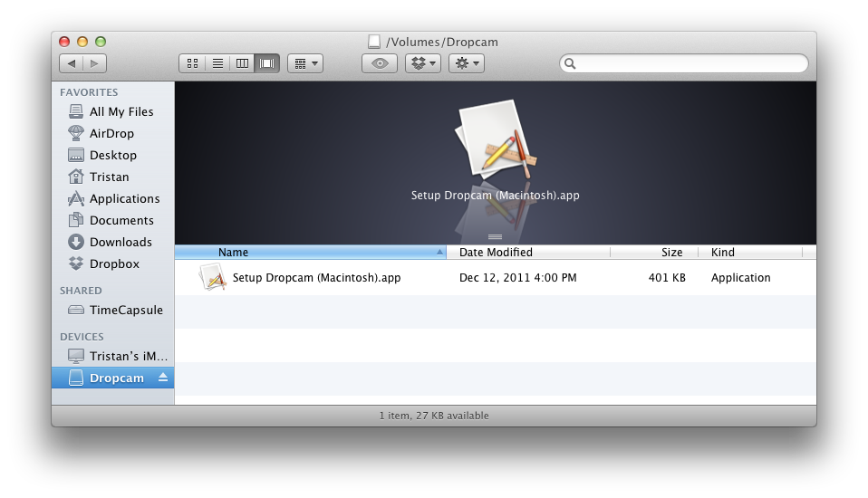868x498 pixels.
Task: Open the Dropbox sidebar folder
Action: click(x=113, y=264)
